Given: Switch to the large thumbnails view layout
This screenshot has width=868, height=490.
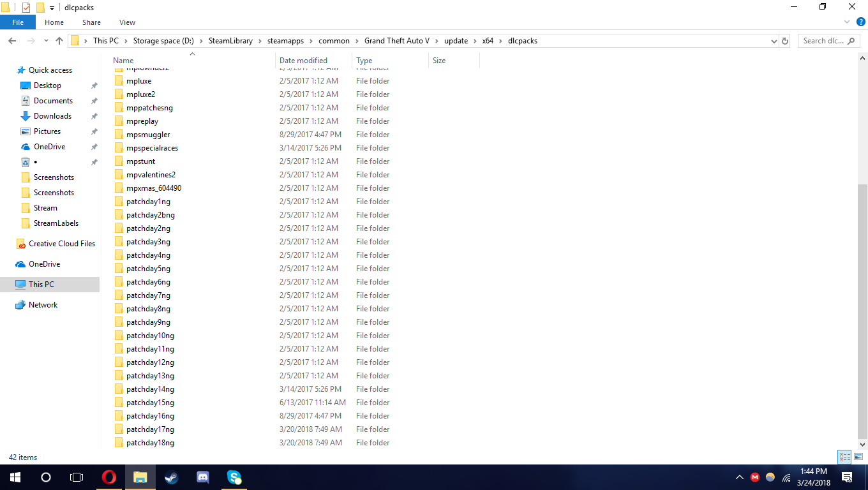Looking at the screenshot, I should click(858, 457).
